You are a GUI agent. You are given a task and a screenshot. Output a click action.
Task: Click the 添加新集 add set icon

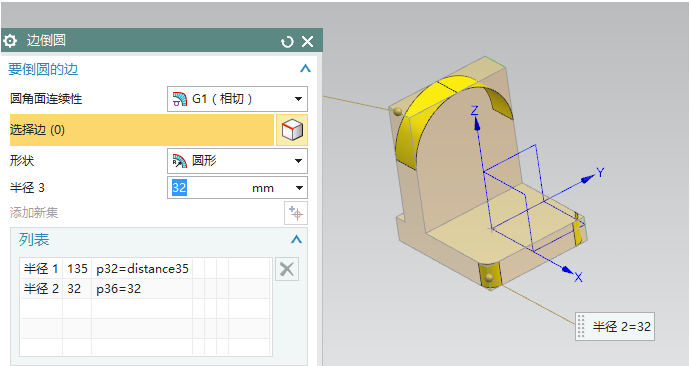pyautogui.click(x=296, y=213)
